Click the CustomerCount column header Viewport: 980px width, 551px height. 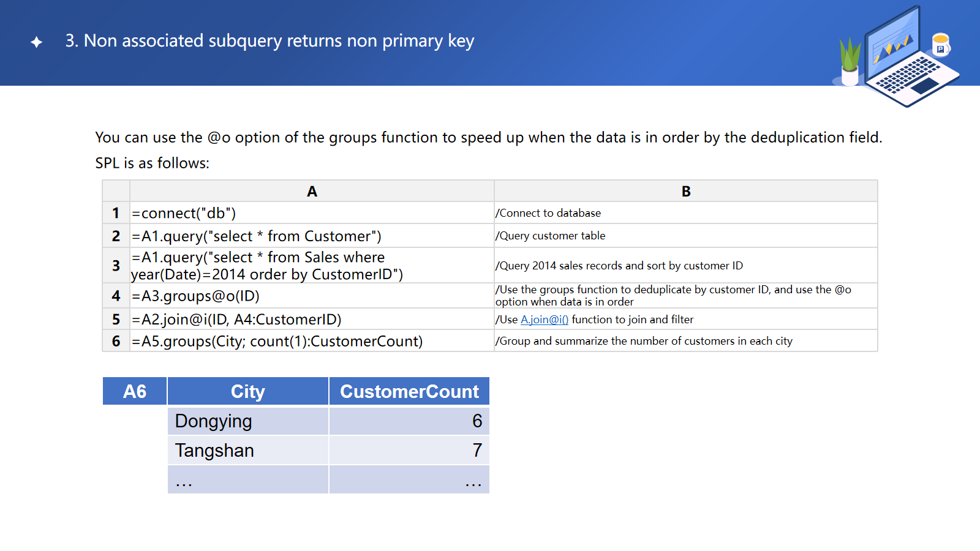coord(409,392)
